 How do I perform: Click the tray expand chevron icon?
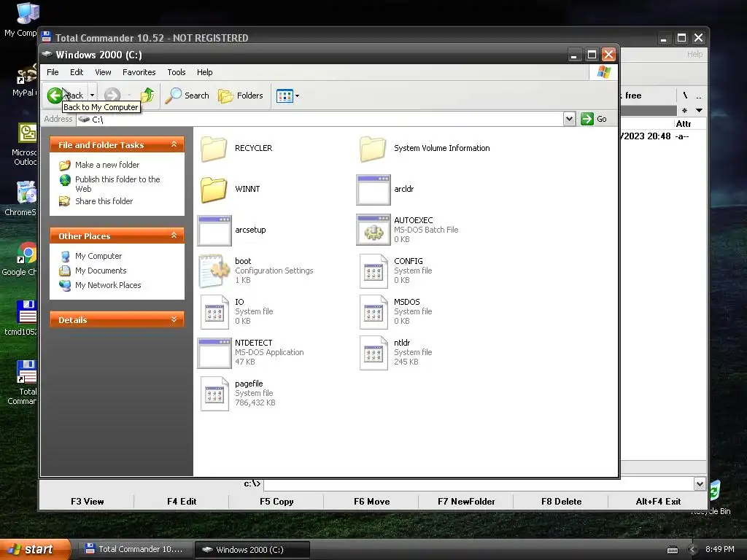[x=693, y=550]
